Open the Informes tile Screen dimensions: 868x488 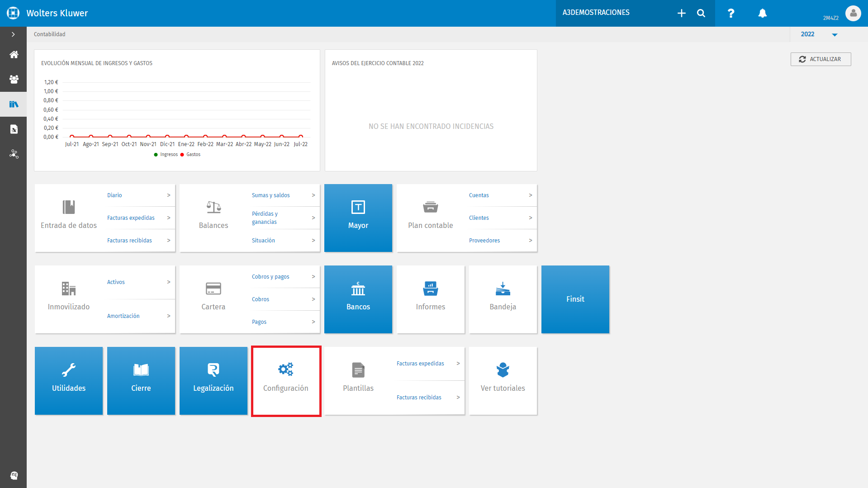(x=431, y=299)
